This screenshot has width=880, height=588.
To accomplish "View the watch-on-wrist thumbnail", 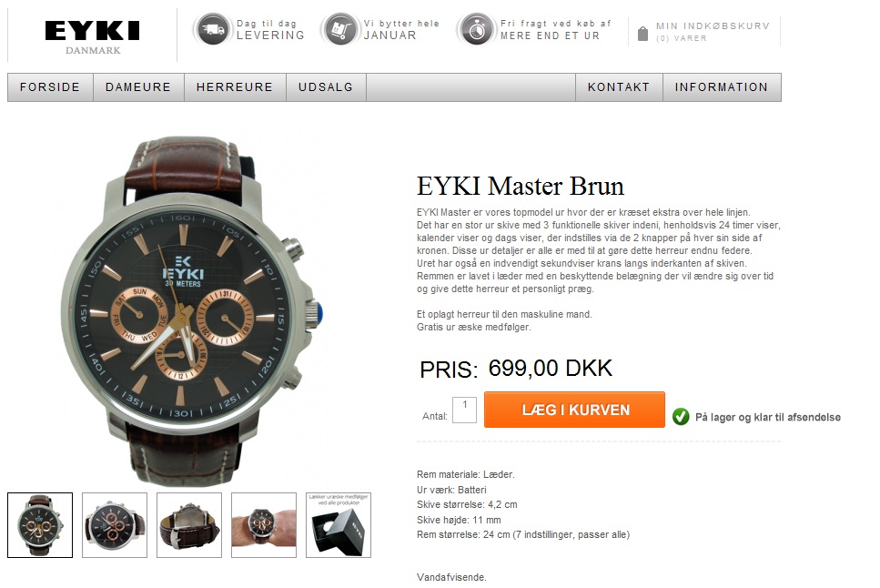I will click(264, 525).
